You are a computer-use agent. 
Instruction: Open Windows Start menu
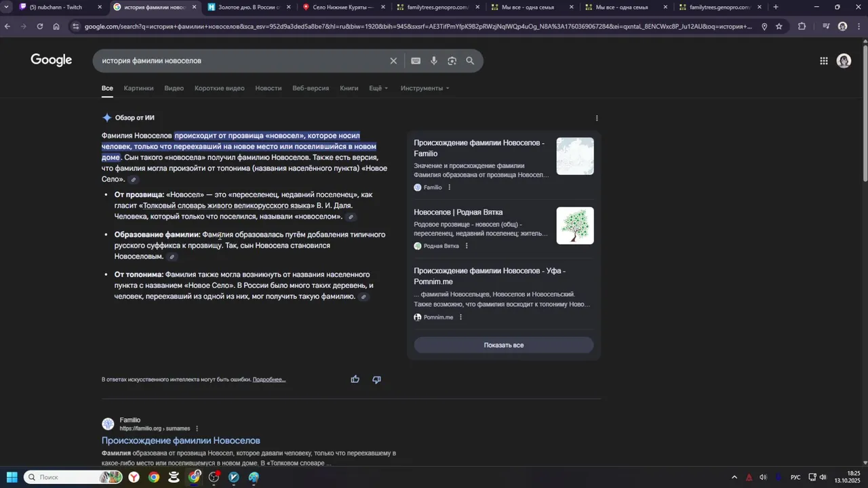(12, 477)
